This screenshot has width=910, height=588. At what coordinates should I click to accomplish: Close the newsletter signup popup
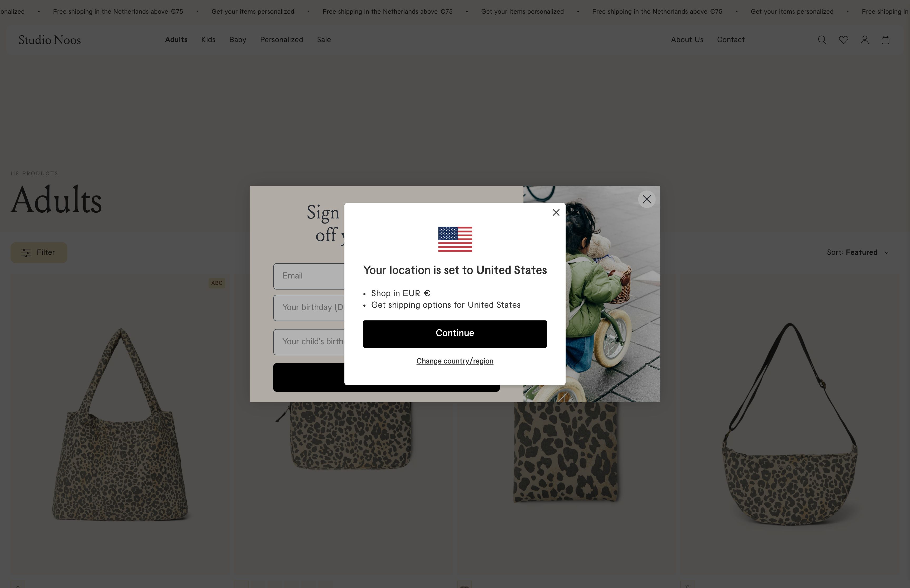pyautogui.click(x=646, y=199)
